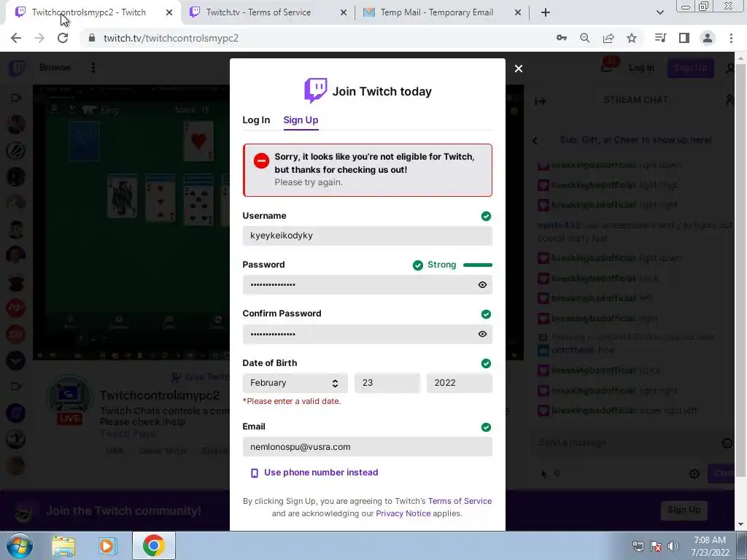The width and height of the screenshot is (747, 560).
Task: Click the Twitch logo in the dialog header
Action: [315, 90]
